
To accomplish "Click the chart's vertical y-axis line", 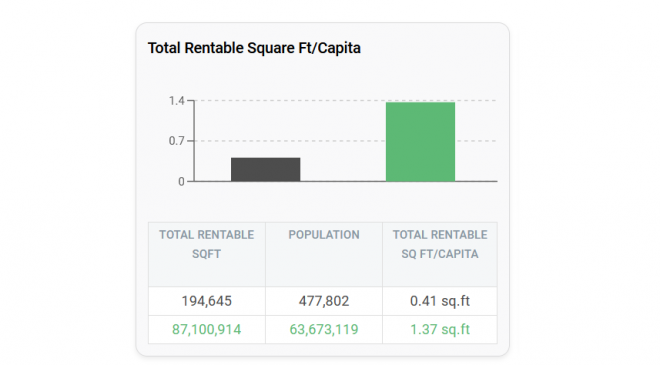I will [194, 141].
